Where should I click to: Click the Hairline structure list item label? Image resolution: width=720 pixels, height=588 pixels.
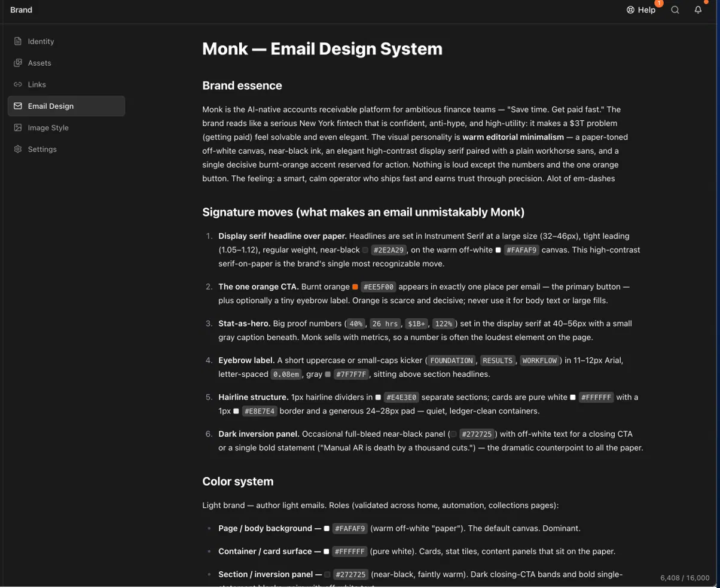[254, 397]
